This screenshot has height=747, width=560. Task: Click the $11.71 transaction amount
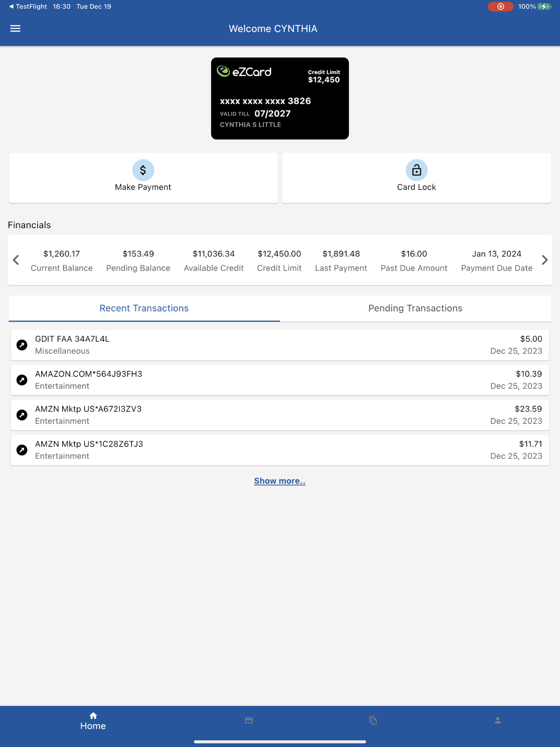[530, 444]
